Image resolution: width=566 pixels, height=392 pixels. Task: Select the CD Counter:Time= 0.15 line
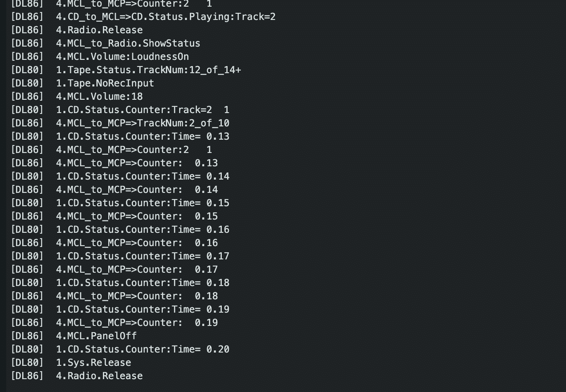tap(120, 203)
